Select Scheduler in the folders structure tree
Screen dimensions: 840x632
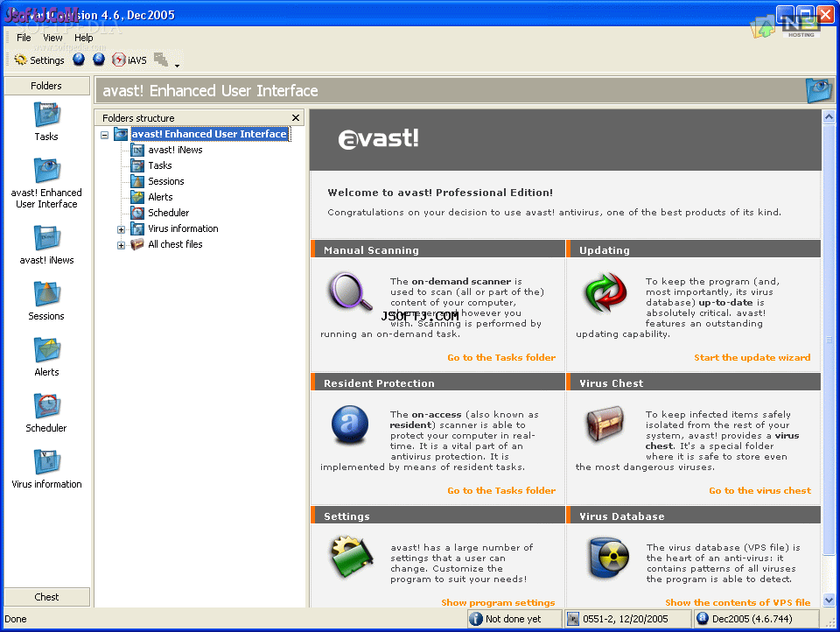(168, 213)
